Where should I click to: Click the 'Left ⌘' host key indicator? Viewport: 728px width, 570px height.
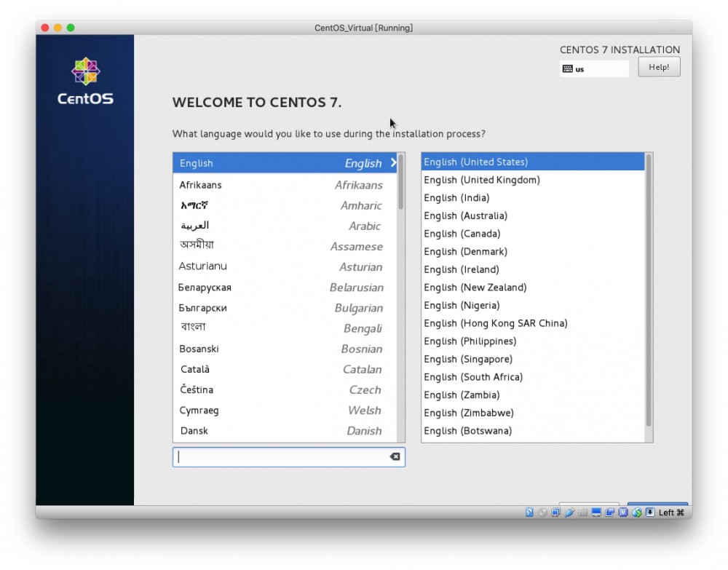(x=671, y=512)
